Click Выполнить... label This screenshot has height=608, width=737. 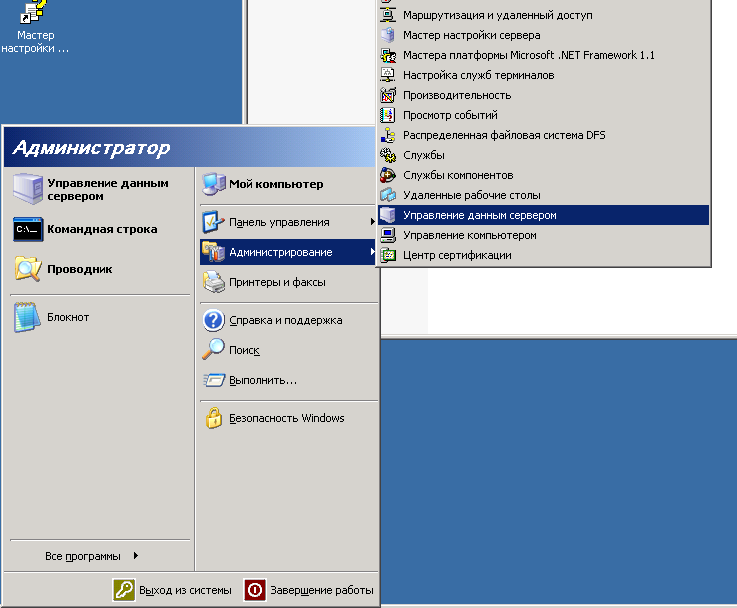263,380
